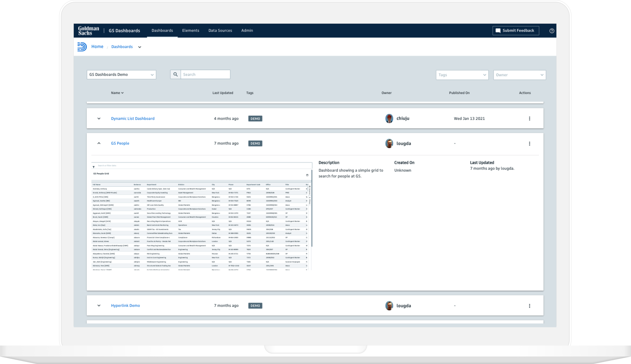Click the search magnifier icon

tap(175, 74)
